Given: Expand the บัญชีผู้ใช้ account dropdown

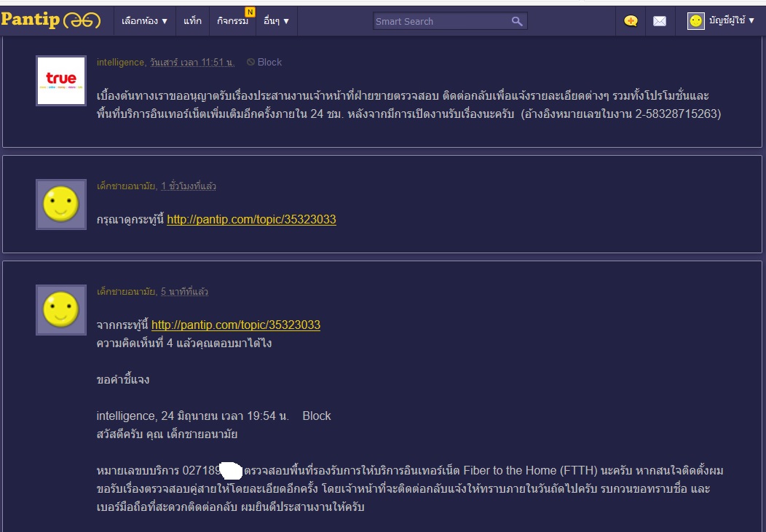Looking at the screenshot, I should tap(732, 20).
